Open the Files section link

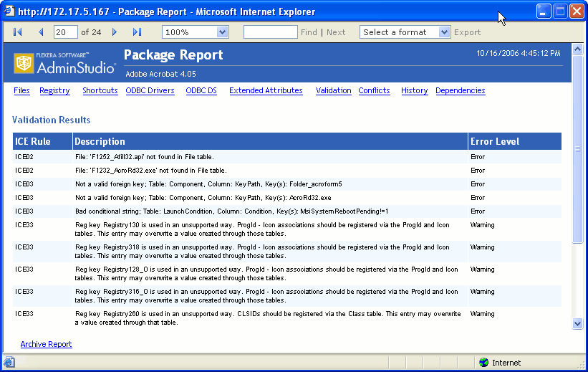[21, 91]
